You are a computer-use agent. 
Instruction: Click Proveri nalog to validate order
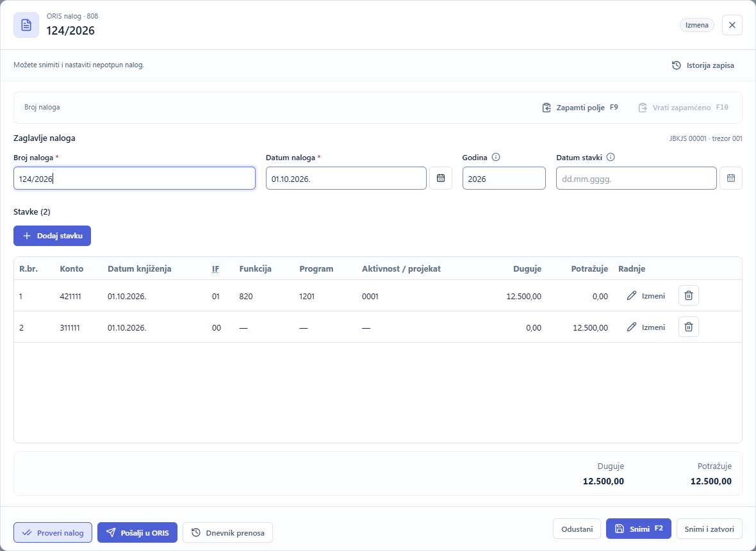coord(53,532)
